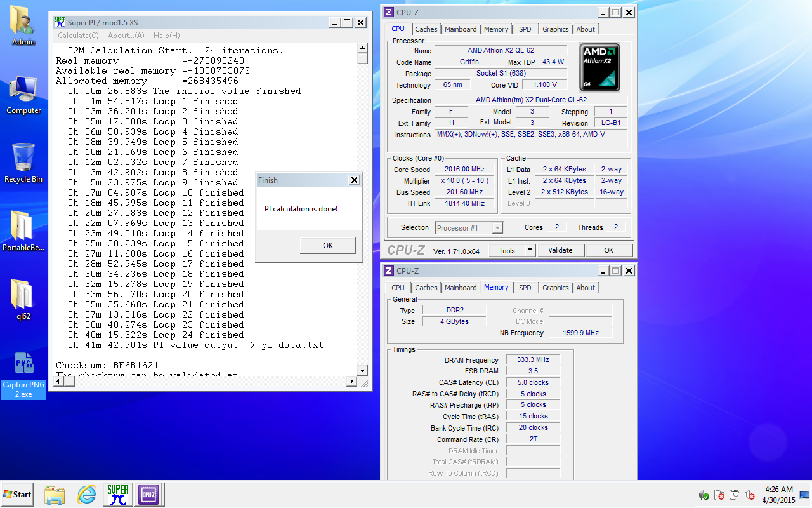
Task: Switch to Super PI taskbar button
Action: tap(118, 494)
